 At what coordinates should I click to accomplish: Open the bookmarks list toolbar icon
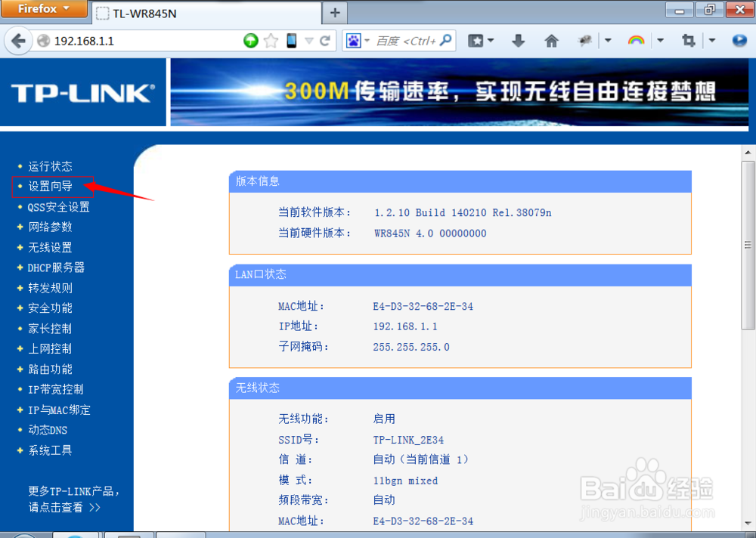coord(476,41)
